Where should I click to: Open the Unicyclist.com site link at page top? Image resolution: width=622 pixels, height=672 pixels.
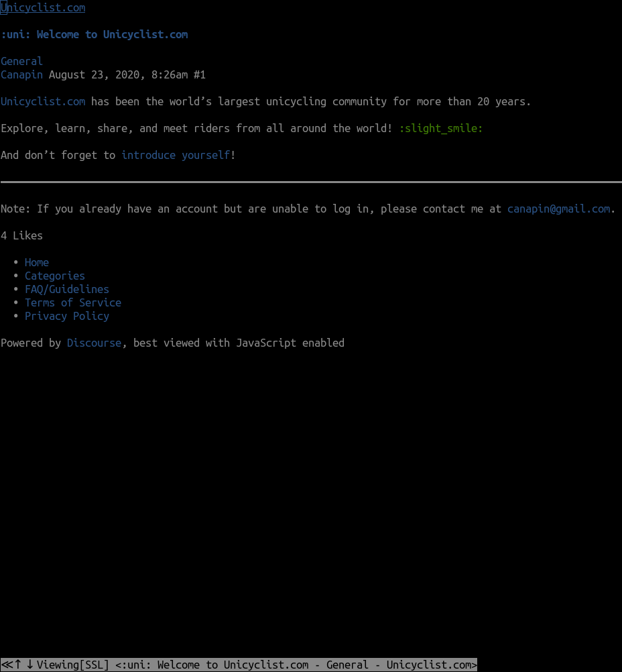(x=43, y=8)
